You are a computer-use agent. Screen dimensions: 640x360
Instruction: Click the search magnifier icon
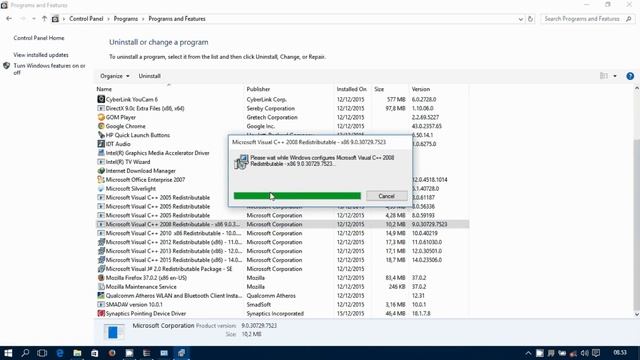(629, 19)
